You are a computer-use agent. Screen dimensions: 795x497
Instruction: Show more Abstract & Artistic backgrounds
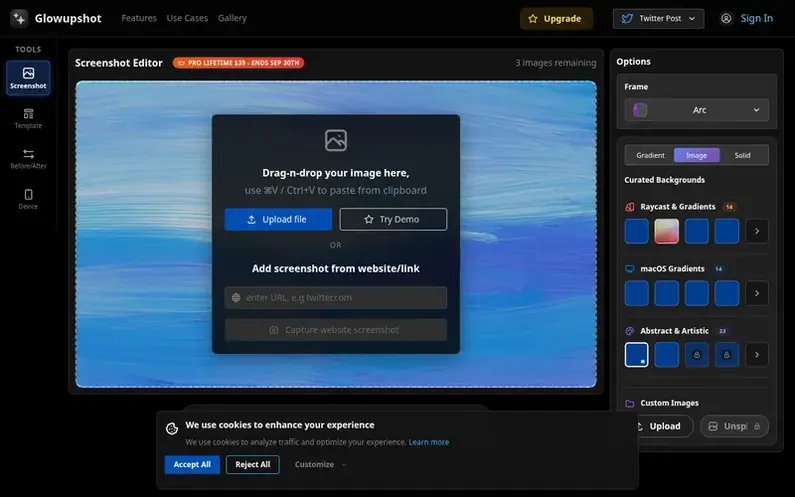757,354
